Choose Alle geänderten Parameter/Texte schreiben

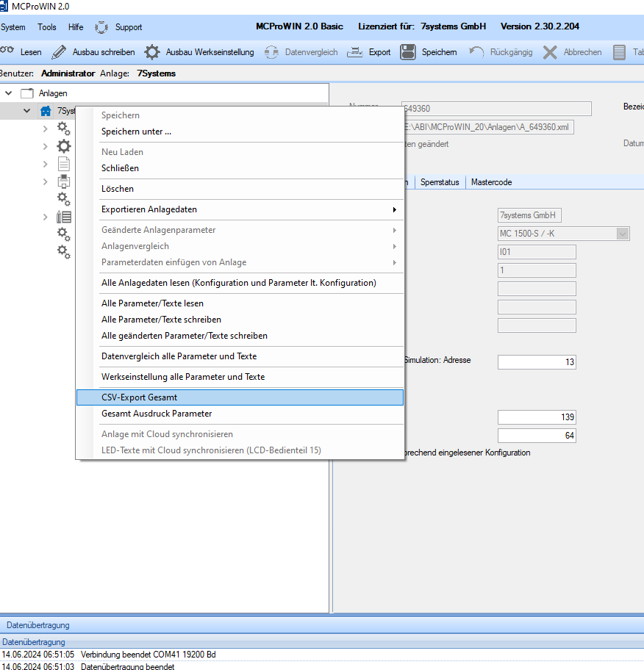(240, 336)
